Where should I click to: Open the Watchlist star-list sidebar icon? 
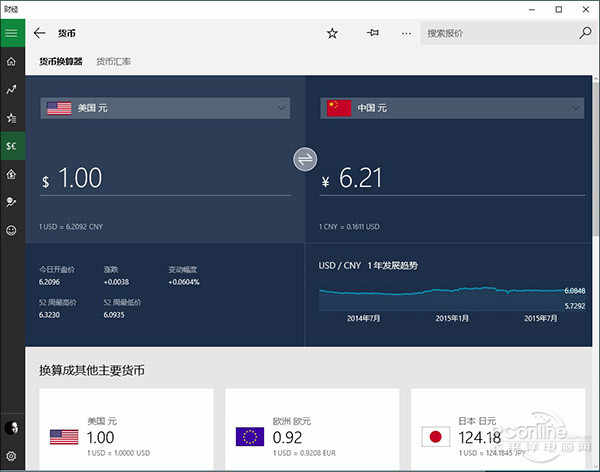[x=12, y=117]
